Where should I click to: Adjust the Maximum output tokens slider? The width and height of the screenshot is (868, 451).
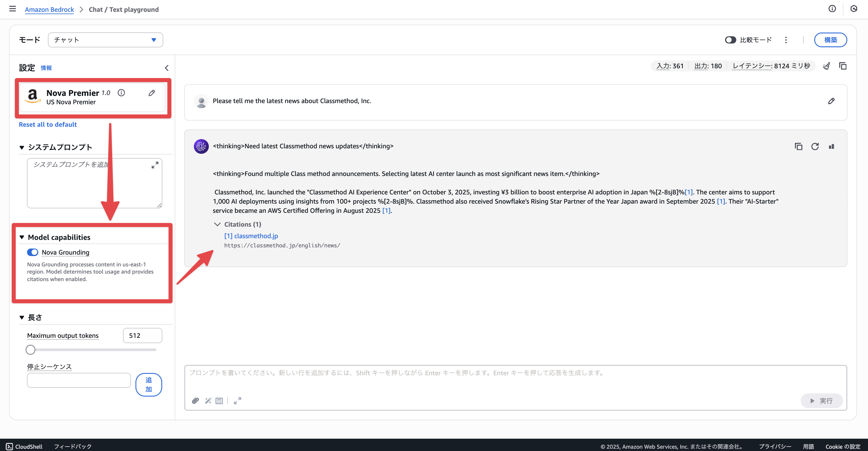[x=31, y=350]
